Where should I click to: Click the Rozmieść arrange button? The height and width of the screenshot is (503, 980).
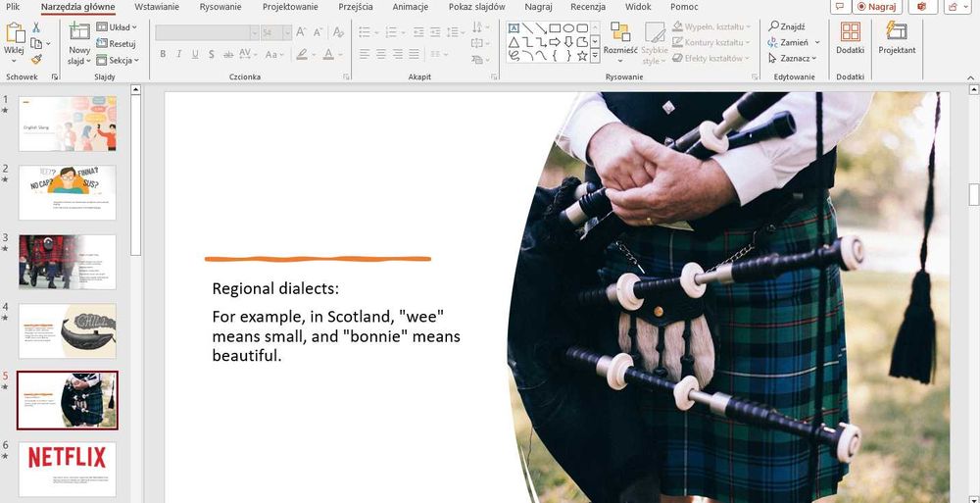[x=620, y=43]
